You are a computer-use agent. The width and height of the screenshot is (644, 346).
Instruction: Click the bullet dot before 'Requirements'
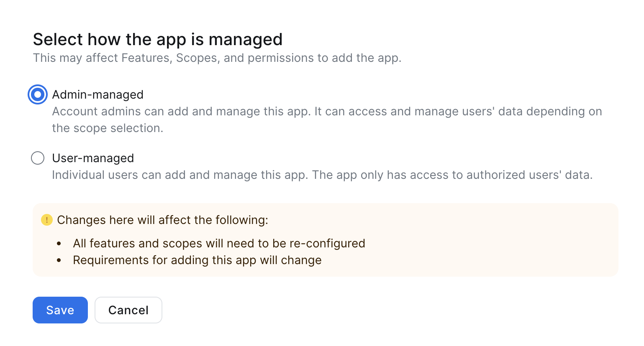coord(59,260)
